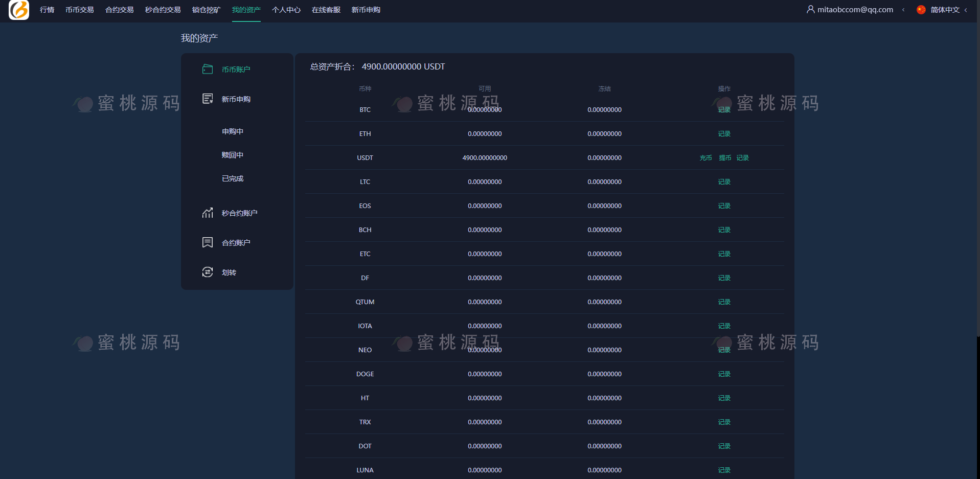Click the bookmark icon for 合约账户
Viewport: 980px width, 479px height.
point(207,242)
